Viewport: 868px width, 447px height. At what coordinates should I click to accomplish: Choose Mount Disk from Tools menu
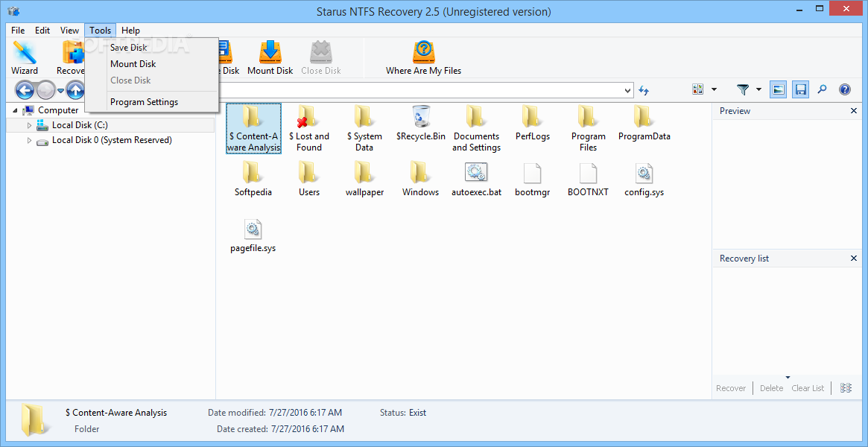click(x=152, y=64)
